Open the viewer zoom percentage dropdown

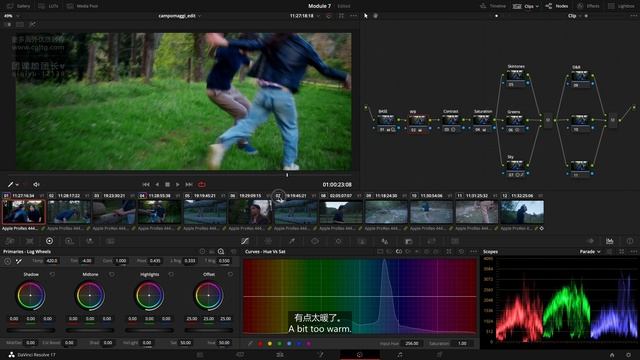point(11,16)
